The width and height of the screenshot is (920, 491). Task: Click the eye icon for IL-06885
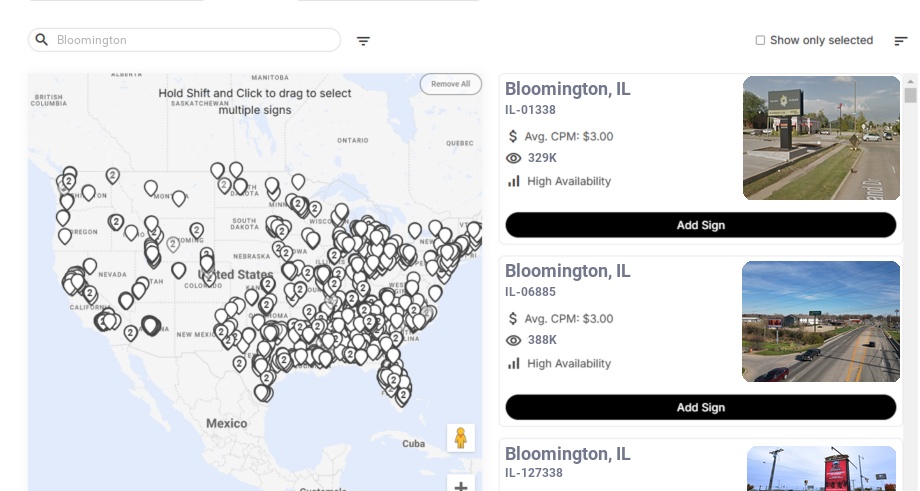pyautogui.click(x=514, y=340)
